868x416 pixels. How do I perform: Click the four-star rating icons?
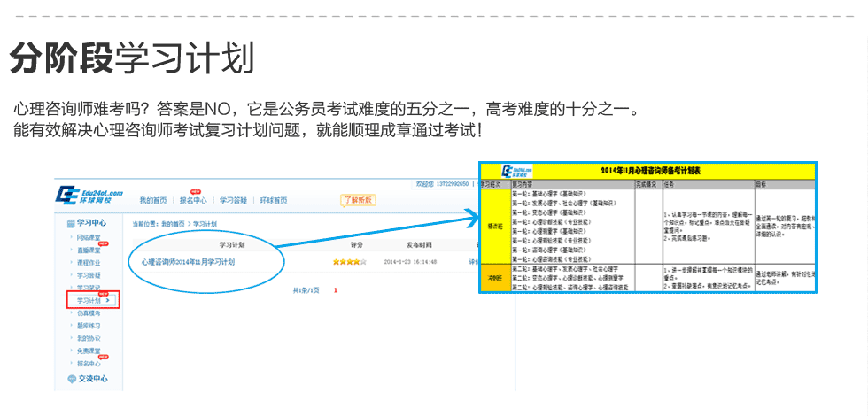349,262
